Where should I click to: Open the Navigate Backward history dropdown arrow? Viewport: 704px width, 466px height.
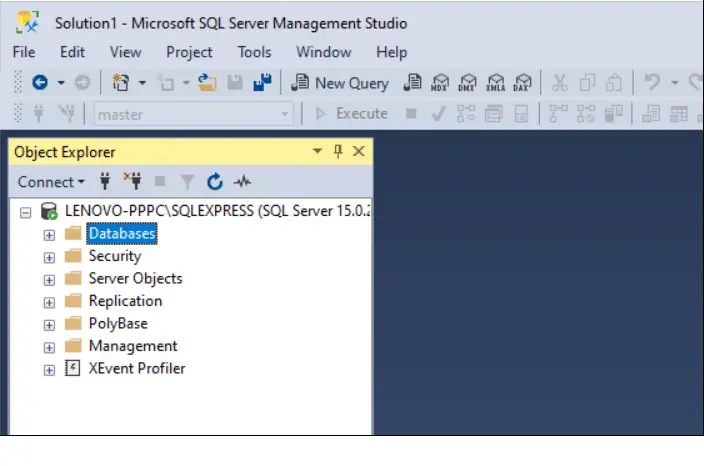coord(61,83)
